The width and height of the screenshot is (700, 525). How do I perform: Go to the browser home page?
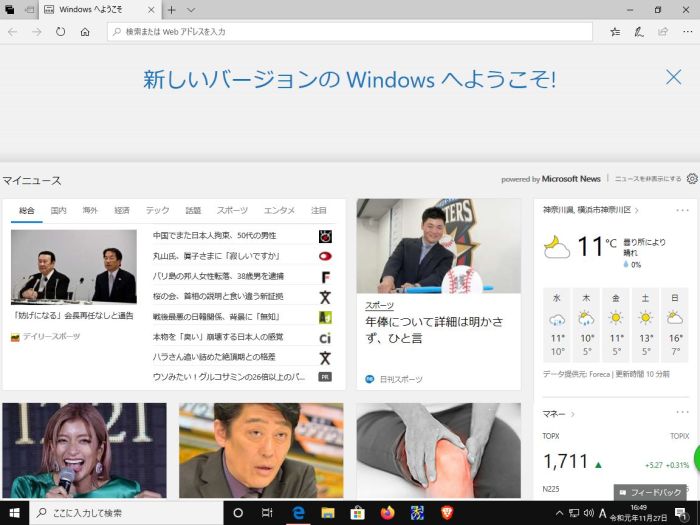point(85,32)
